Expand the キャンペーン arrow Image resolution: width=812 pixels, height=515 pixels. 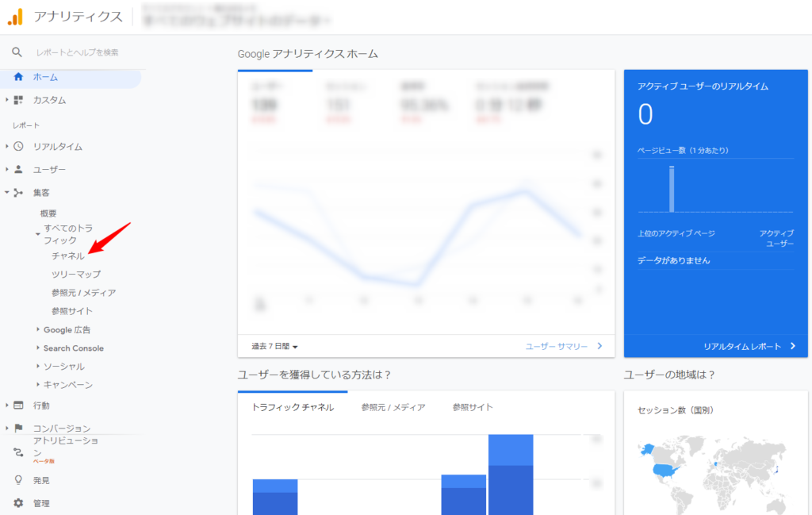tap(38, 384)
